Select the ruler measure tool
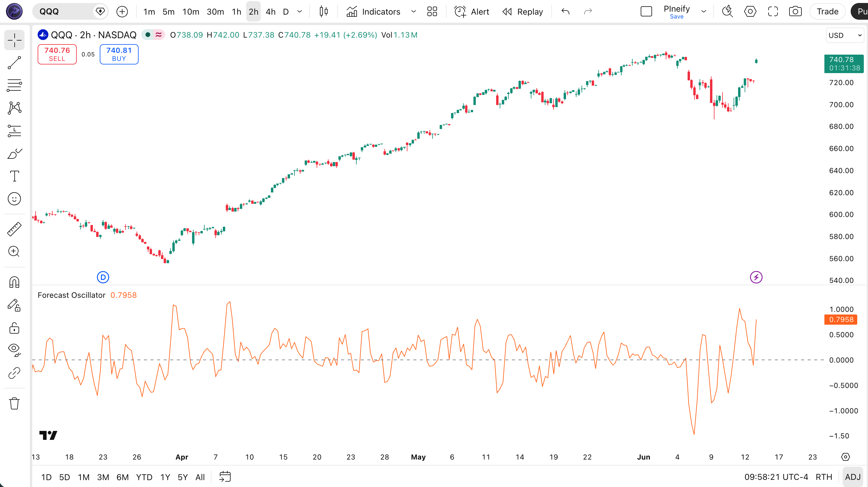The width and height of the screenshot is (868, 487). click(15, 229)
